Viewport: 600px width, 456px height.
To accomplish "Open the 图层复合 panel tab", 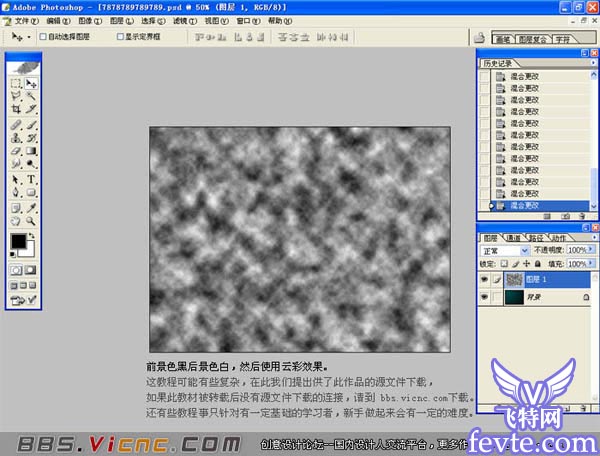I will [532, 39].
